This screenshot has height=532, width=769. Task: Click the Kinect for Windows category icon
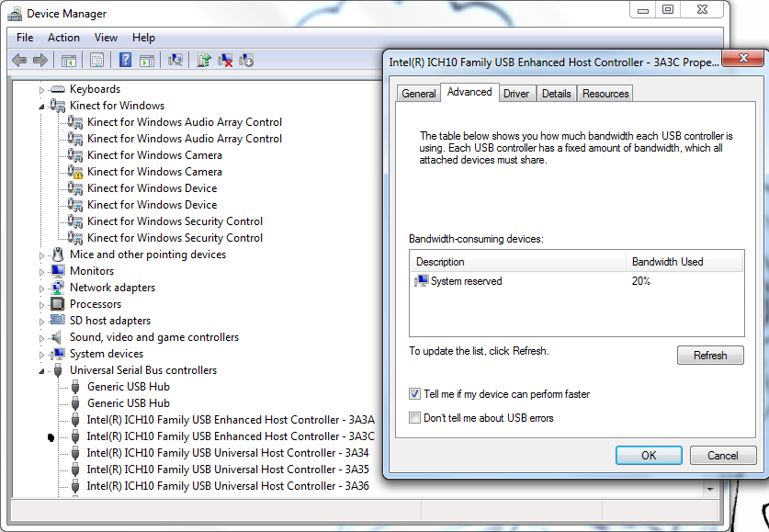(x=57, y=106)
